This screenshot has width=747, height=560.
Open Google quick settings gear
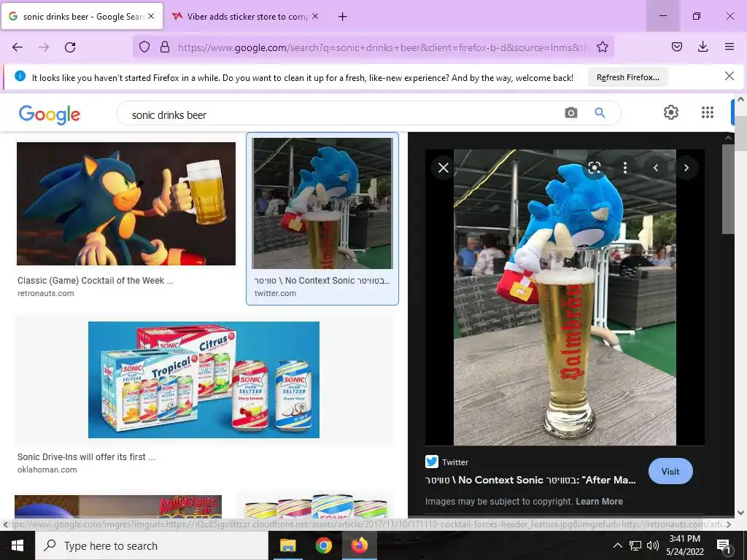[x=671, y=112]
